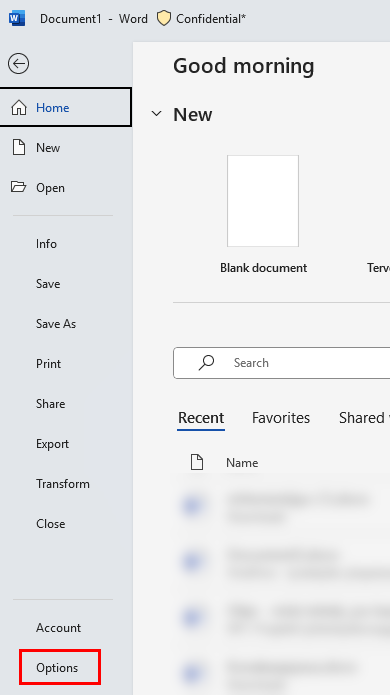Viewport: 390px width, 695px height.
Task: Switch to the Recent tab
Action: tap(201, 418)
